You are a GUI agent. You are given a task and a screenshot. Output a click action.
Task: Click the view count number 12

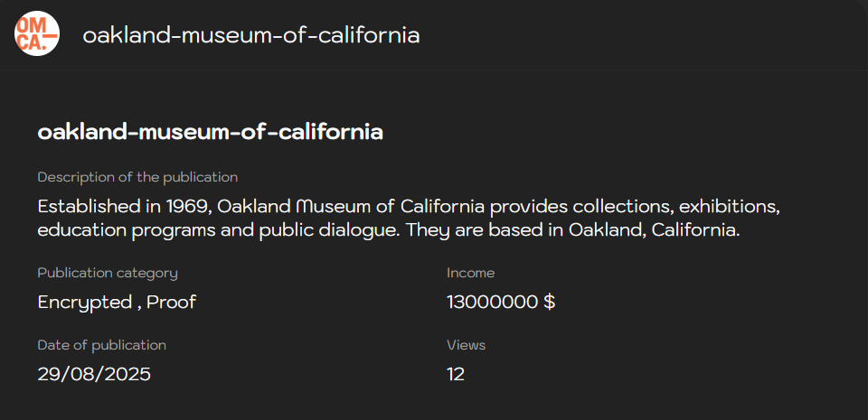click(456, 374)
